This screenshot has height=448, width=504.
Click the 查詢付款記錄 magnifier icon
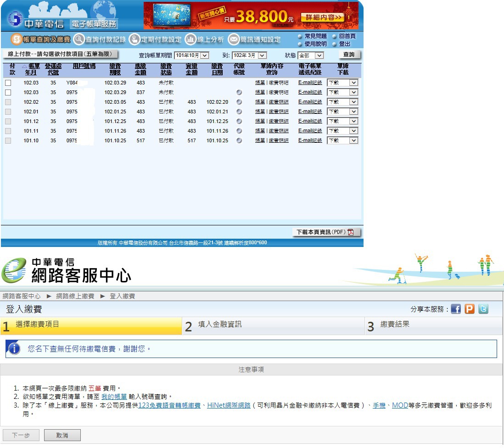79,39
